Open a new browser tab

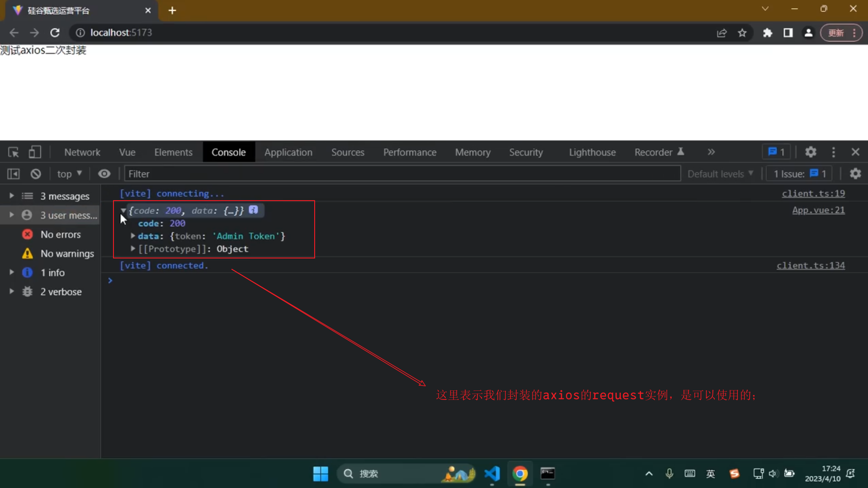click(172, 10)
